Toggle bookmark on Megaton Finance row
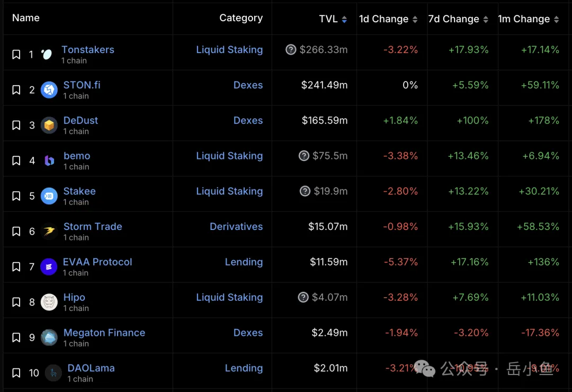This screenshot has height=392, width=572. click(x=16, y=337)
